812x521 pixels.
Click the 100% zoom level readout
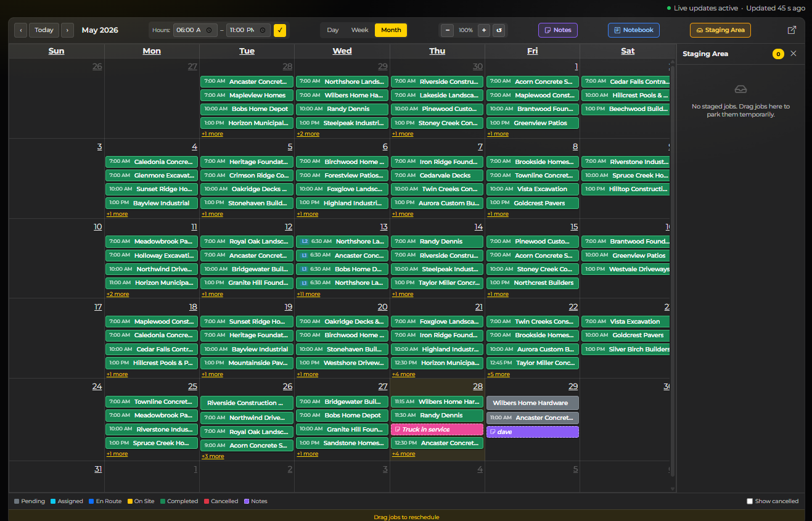(465, 30)
